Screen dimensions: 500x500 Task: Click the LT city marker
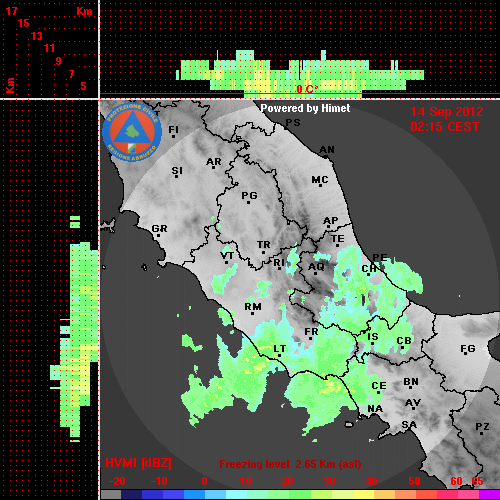[279, 350]
